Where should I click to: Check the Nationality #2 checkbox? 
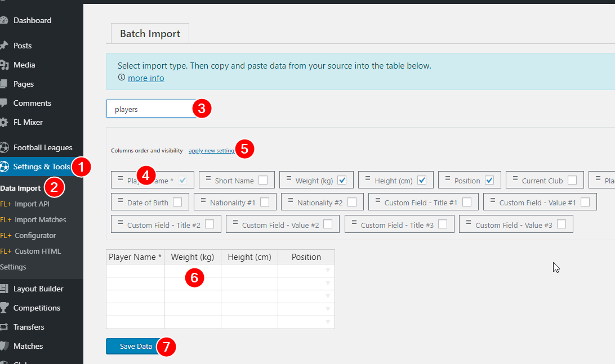click(352, 202)
